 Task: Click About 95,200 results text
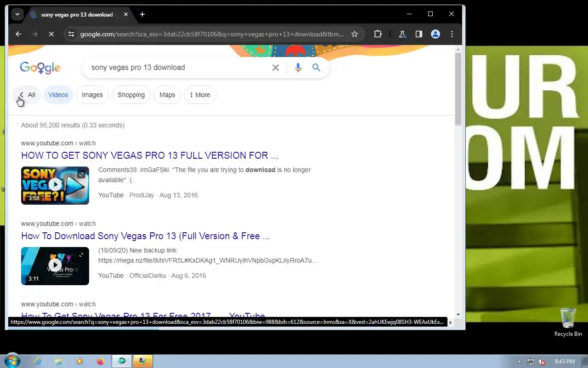(x=73, y=125)
